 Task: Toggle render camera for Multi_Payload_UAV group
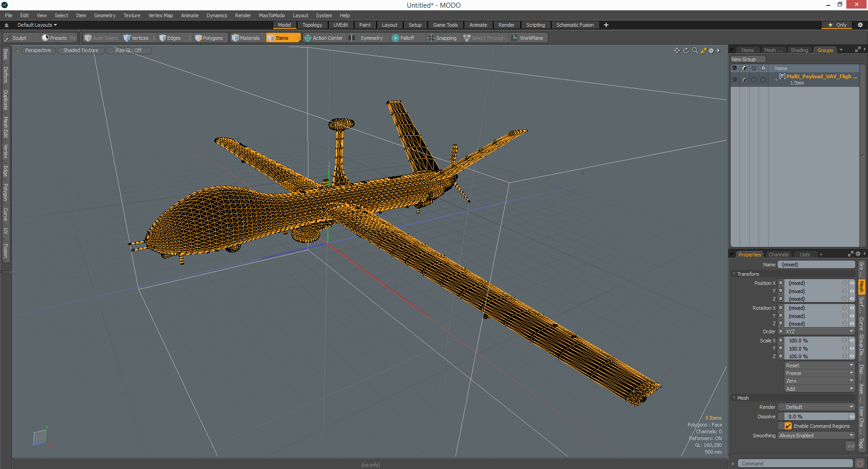745,80
